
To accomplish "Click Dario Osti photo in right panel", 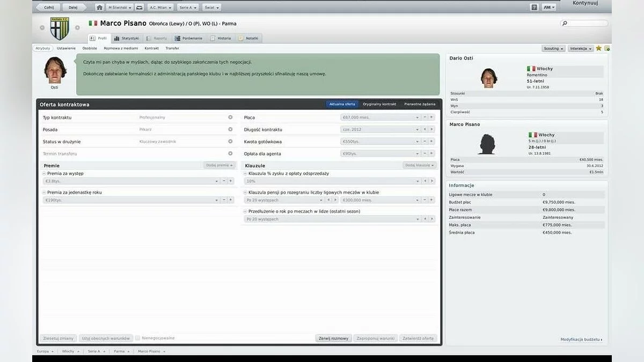I will [x=489, y=77].
